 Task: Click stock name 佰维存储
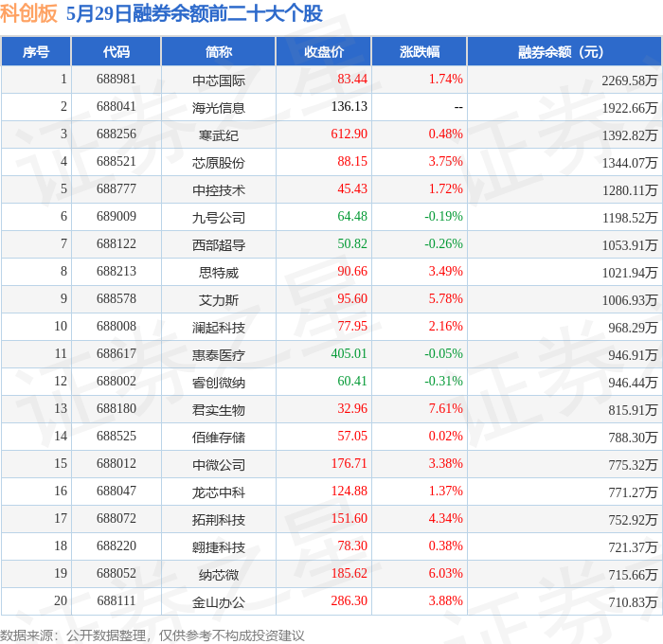219,438
